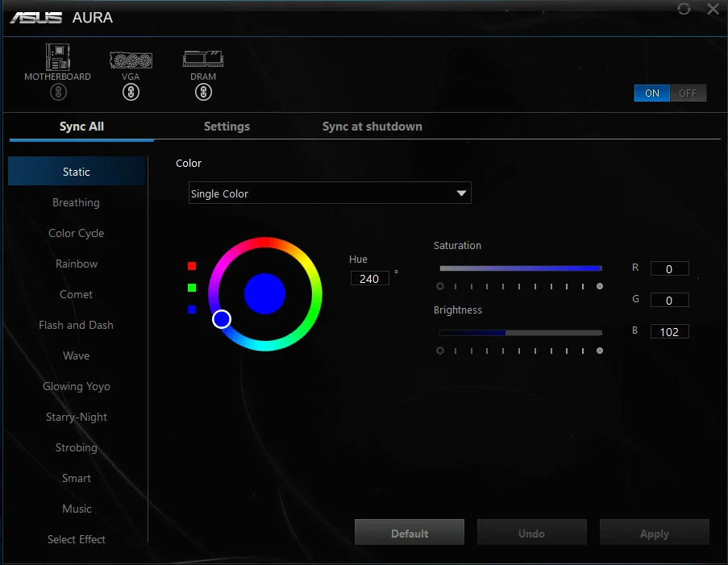This screenshot has width=728, height=565.
Task: Click the dropdown arrow of Color combo box
Action: [x=461, y=193]
